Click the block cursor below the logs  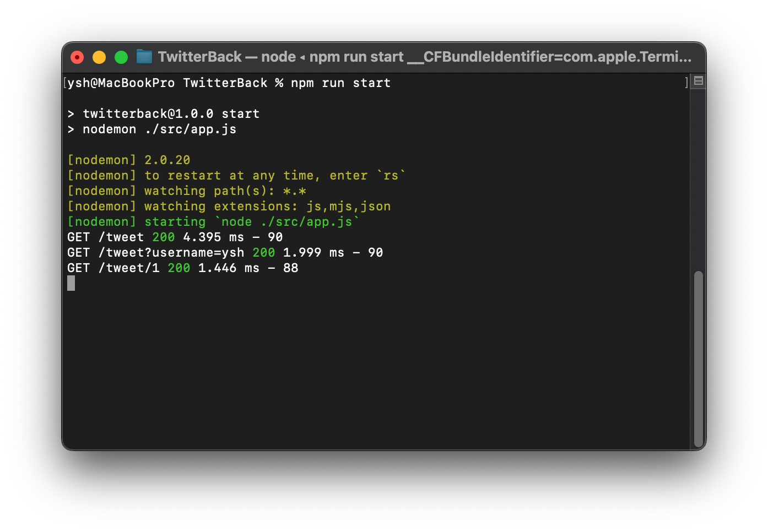[71, 283]
